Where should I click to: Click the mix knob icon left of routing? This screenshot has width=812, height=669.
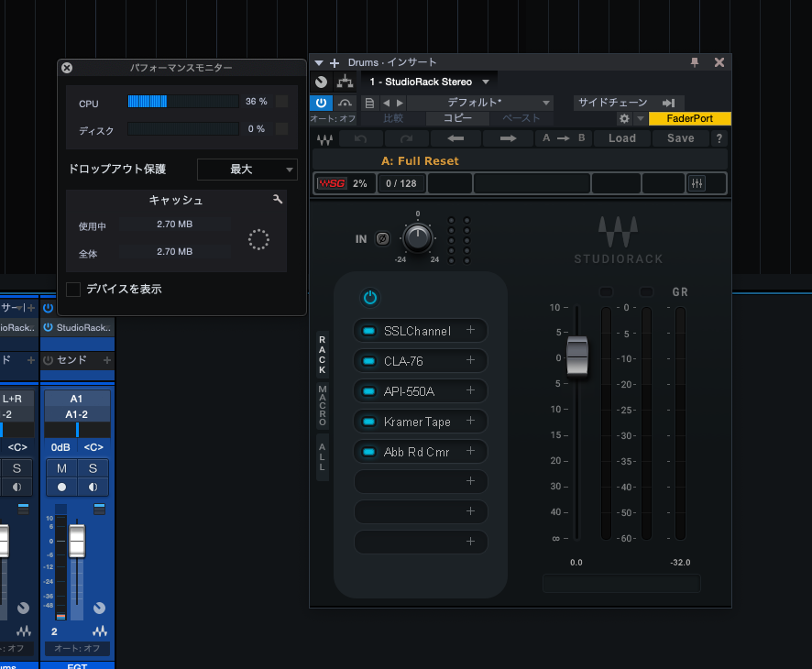coord(322,82)
